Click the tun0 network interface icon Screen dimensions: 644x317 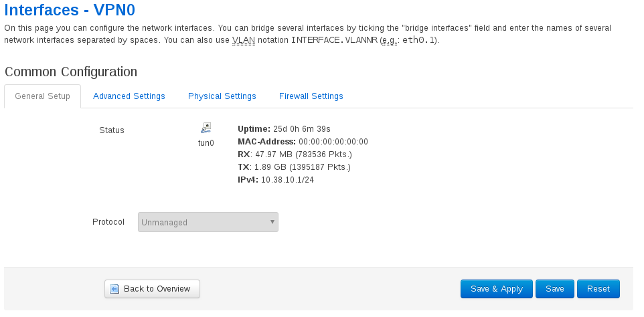coord(206,128)
